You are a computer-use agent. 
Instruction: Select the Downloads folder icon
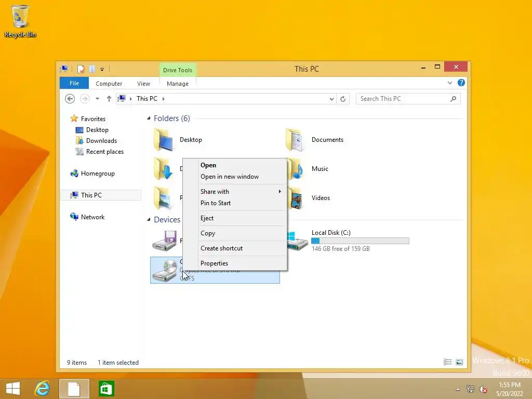click(163, 169)
